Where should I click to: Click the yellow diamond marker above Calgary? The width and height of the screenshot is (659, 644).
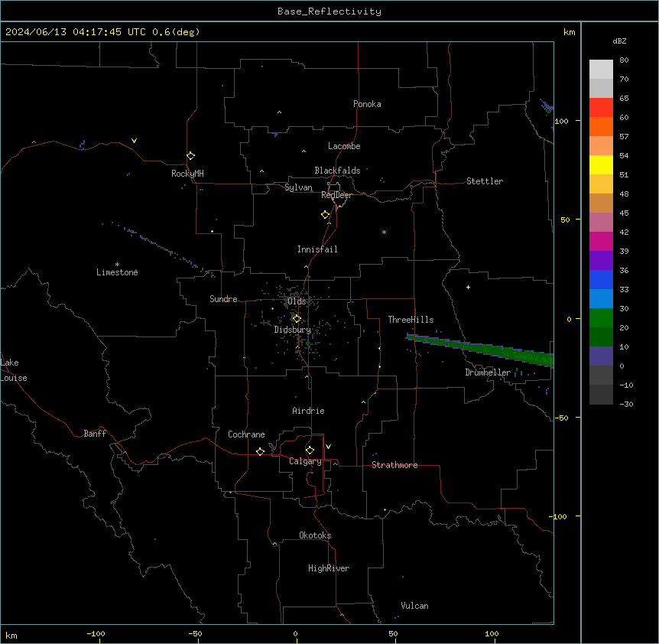point(310,450)
